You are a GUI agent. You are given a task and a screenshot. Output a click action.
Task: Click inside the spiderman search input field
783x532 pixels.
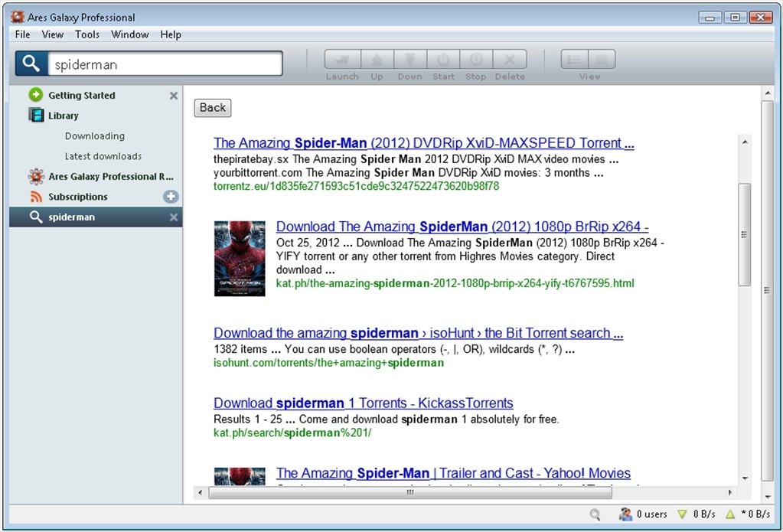(x=165, y=64)
